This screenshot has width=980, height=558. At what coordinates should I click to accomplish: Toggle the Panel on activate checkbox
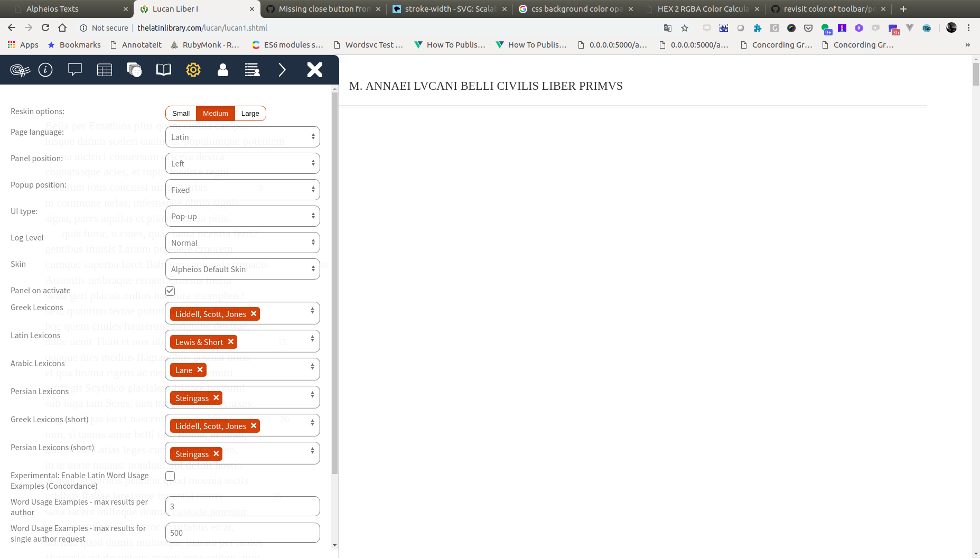170,291
